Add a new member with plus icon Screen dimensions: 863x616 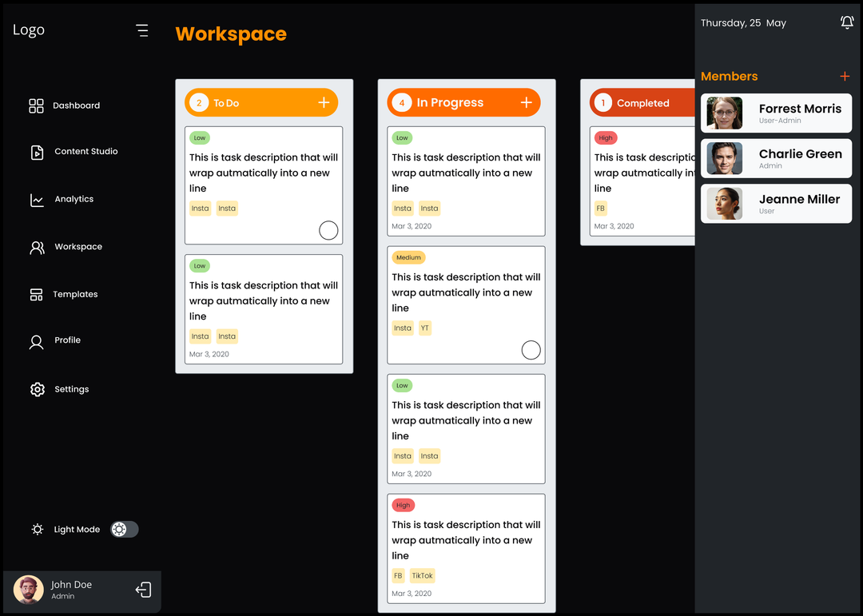[845, 77]
